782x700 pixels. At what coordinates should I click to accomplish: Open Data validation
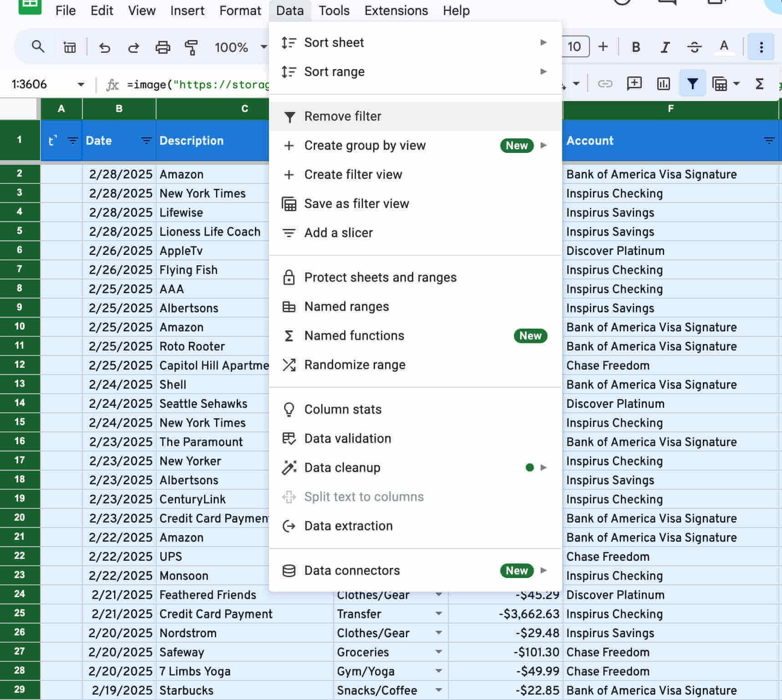click(x=415, y=439)
